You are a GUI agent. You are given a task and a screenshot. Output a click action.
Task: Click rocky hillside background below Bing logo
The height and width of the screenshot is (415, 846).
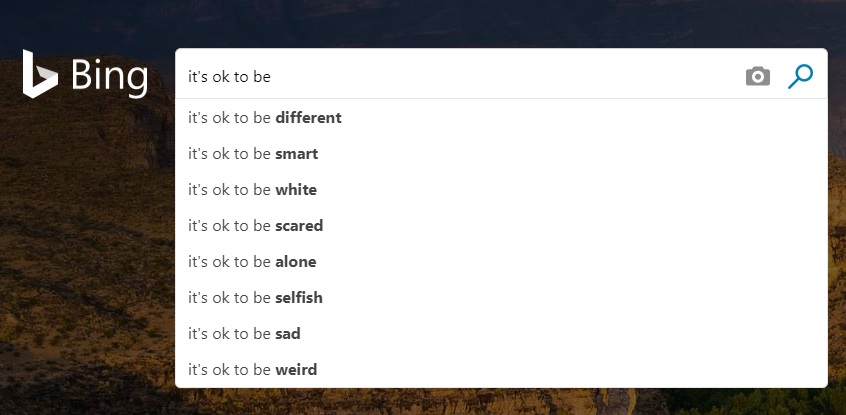(81, 216)
